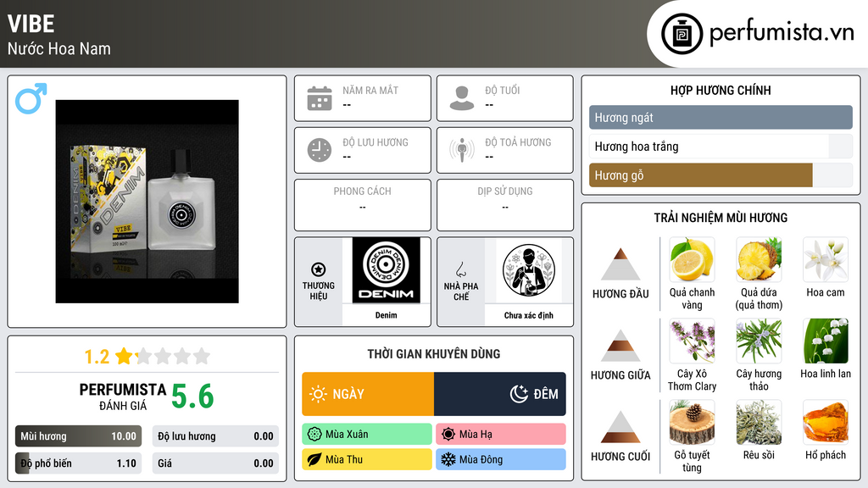
Task: Click the male gender symbol icon
Action: click(31, 98)
